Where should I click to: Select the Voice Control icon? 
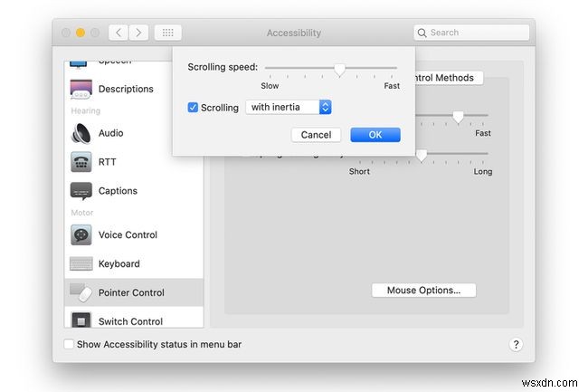click(x=81, y=234)
